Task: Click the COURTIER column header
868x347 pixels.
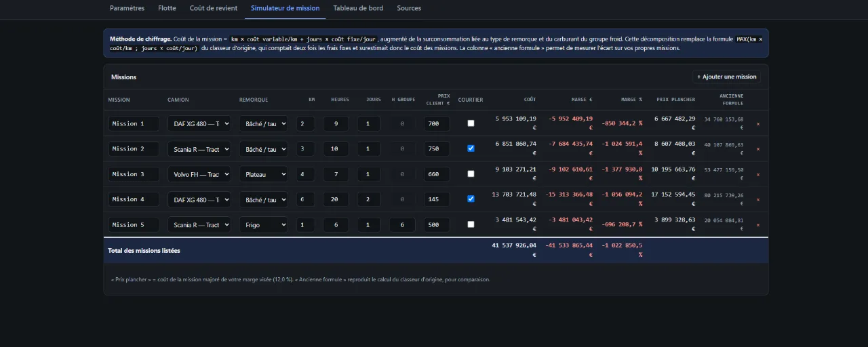Action: pyautogui.click(x=471, y=100)
